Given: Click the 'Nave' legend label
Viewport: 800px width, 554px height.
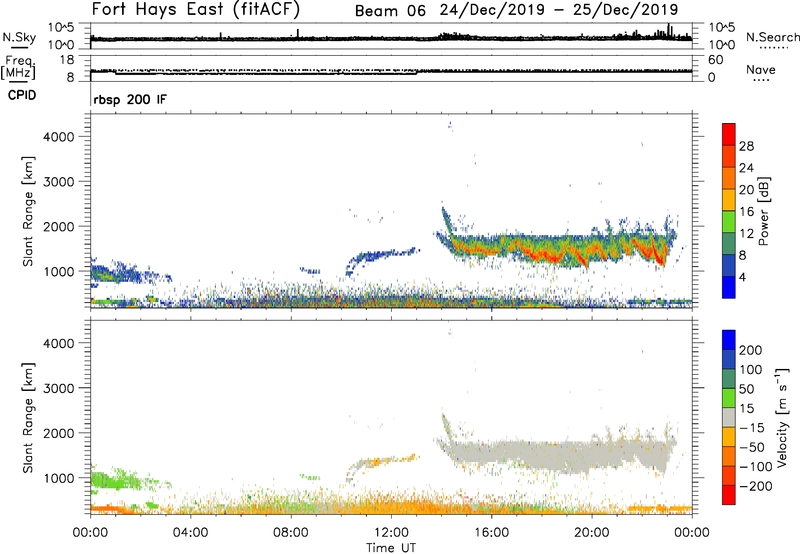Looking at the screenshot, I should 761,70.
